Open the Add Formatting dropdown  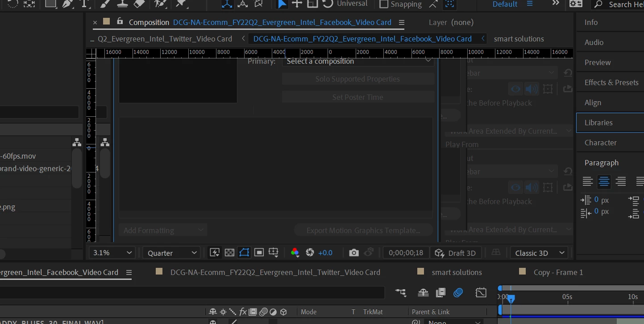[x=162, y=230]
